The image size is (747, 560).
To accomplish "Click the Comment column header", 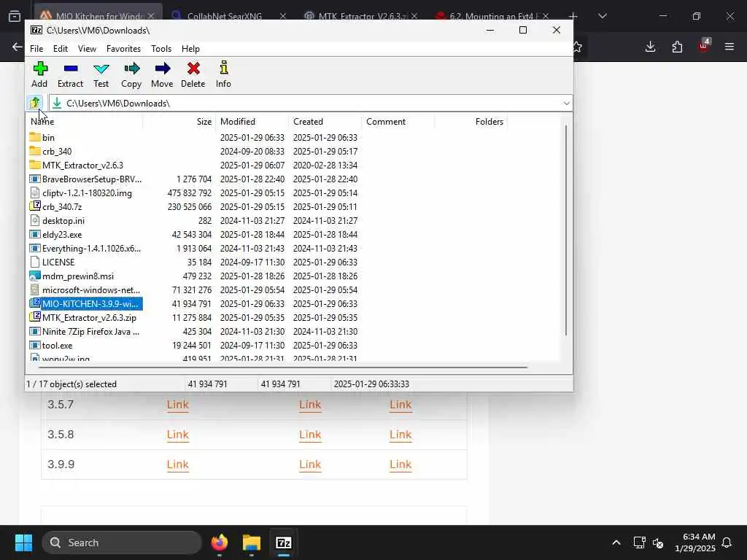I will (x=398, y=122).
